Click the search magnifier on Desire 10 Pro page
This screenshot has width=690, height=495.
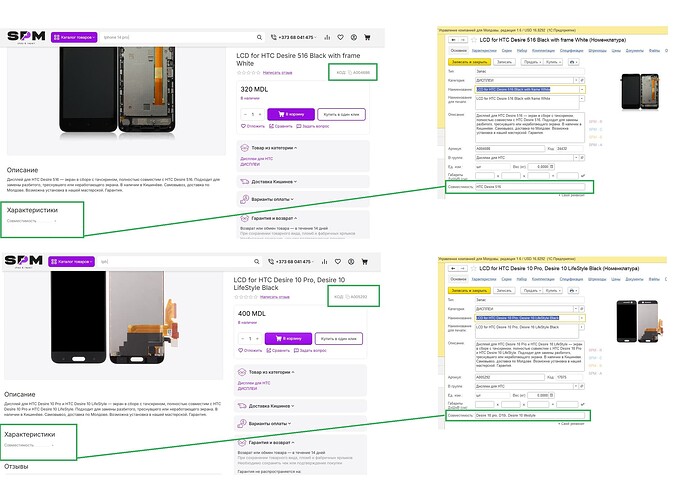(257, 262)
